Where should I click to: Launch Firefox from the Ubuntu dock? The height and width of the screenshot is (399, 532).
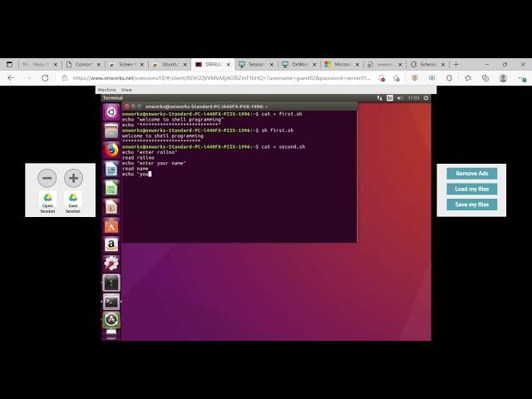tap(111, 150)
